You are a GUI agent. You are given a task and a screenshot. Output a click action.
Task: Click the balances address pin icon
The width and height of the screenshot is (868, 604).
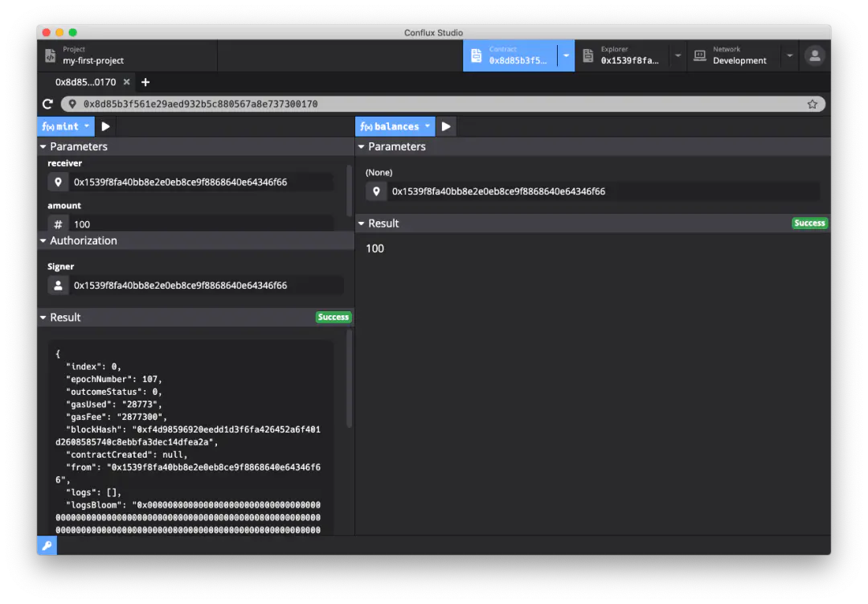pyautogui.click(x=376, y=191)
